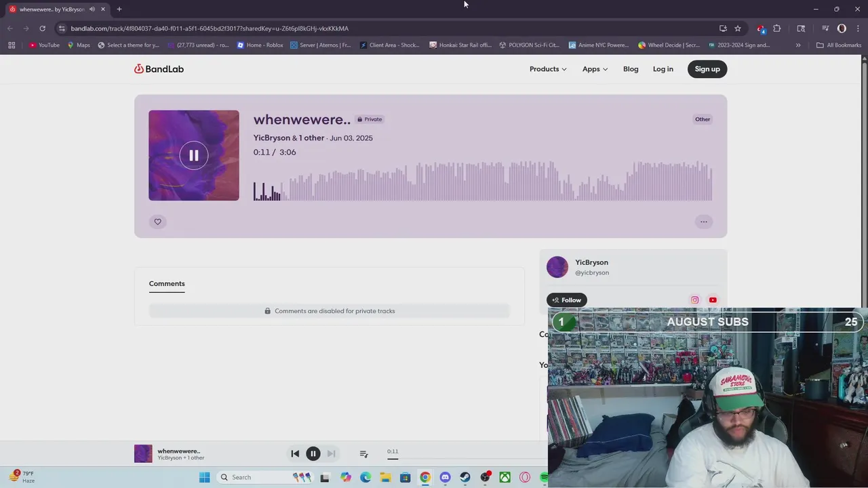Screen dimensions: 868x488
Task: Open YicBryson's YouTube icon
Action: (x=713, y=300)
